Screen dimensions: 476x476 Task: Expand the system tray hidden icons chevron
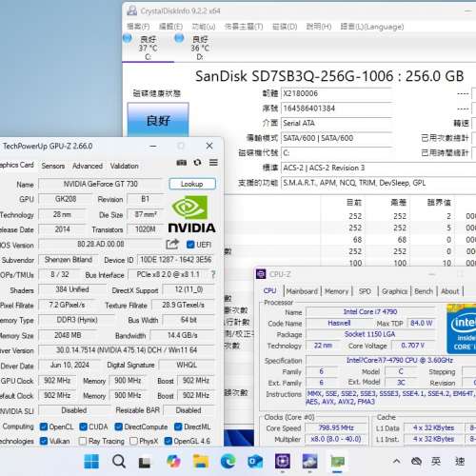[396, 461]
